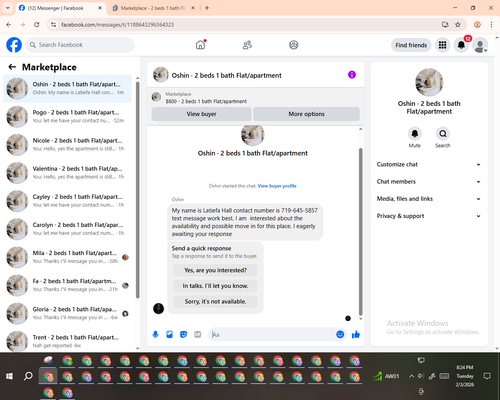Click the View buyer button
Viewport: 500px width, 400px height.
[x=201, y=114]
